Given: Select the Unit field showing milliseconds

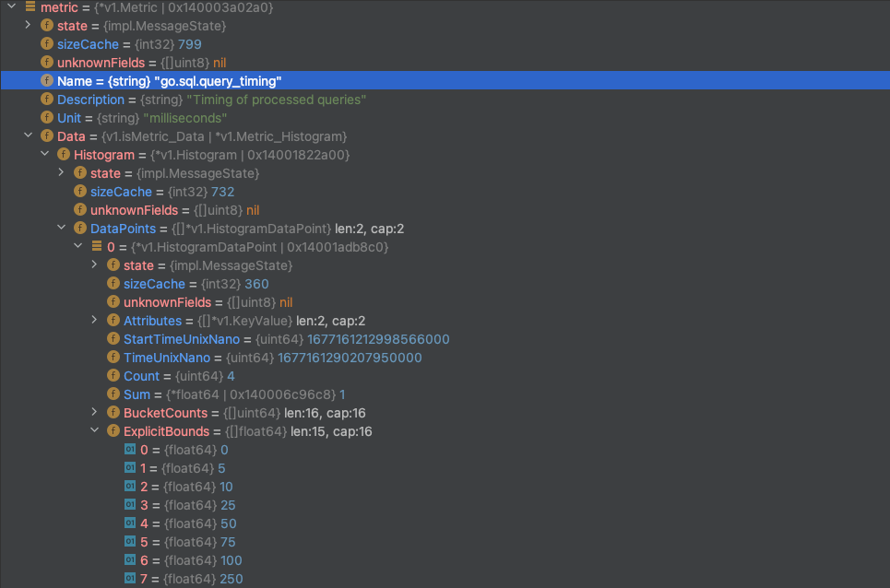Looking at the screenshot, I should pyautogui.click(x=69, y=118).
